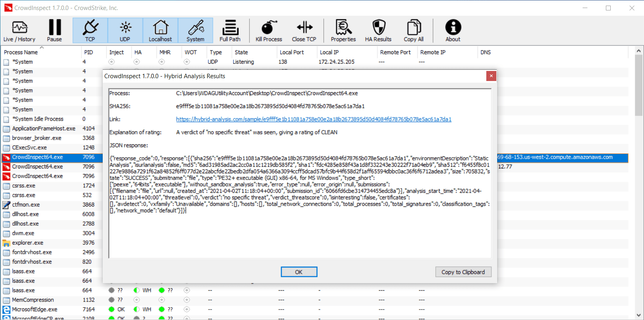
Task: Click the CExecSvc.exe process icon
Action: click(x=6, y=148)
